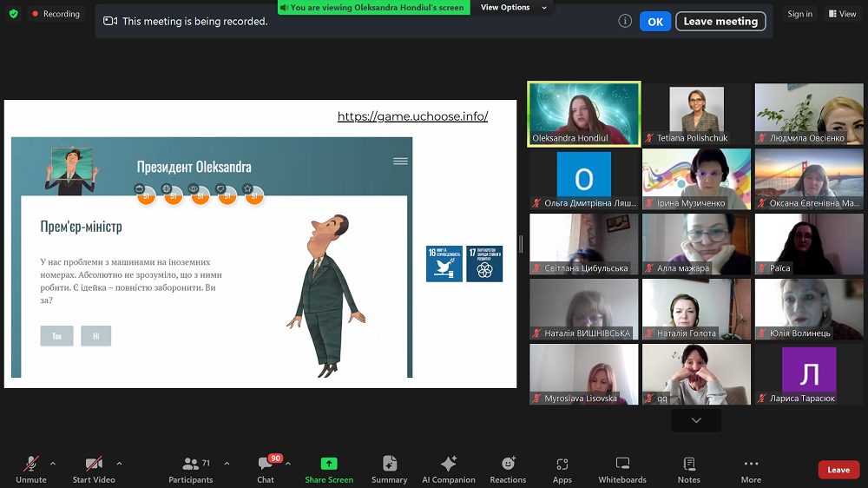Viewport: 868px width, 488px height.
Task: Expand audio options arrow next to Unmute
Action: click(53, 463)
